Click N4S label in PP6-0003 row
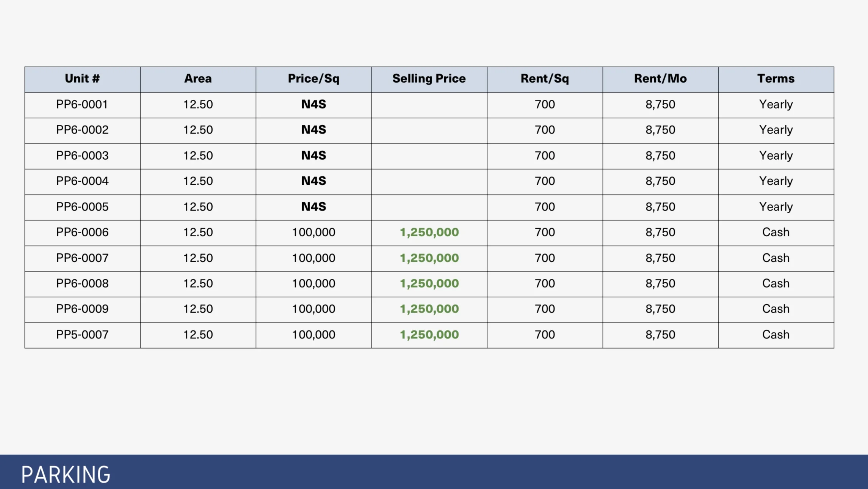 click(313, 156)
